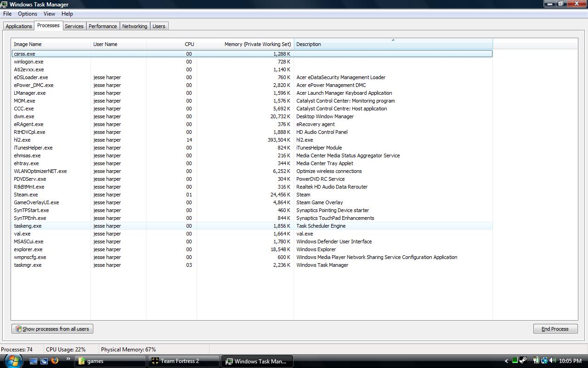Viewport: 588px width, 368px height.
Task: Open the Help menu
Action: (x=67, y=14)
